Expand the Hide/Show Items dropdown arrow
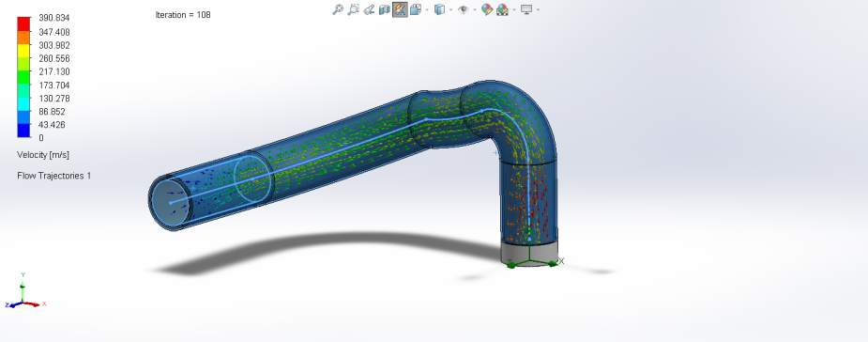This screenshot has height=342, width=868. (475, 10)
